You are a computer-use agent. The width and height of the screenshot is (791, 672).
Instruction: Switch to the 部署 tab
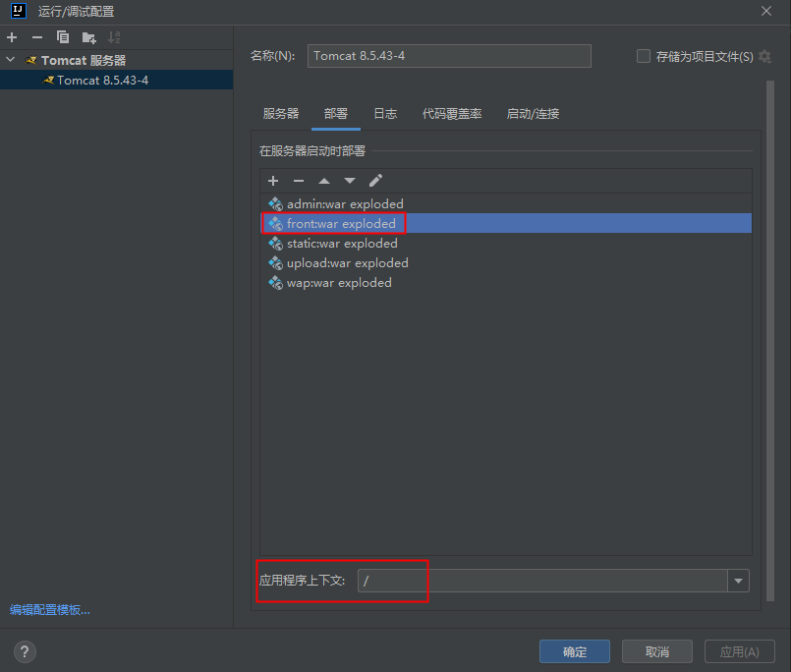pyautogui.click(x=336, y=114)
